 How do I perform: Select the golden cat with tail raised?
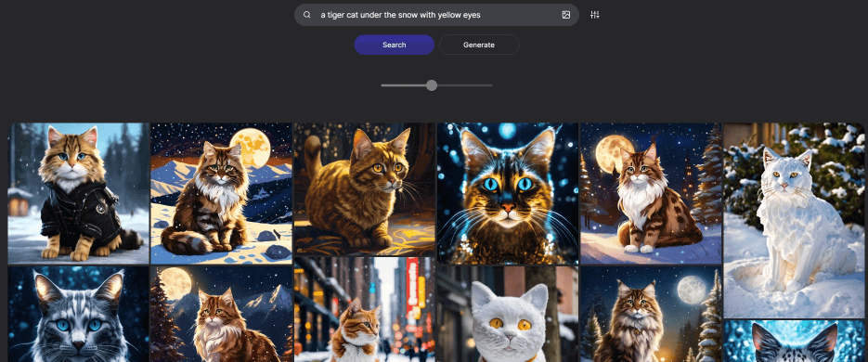tap(364, 189)
